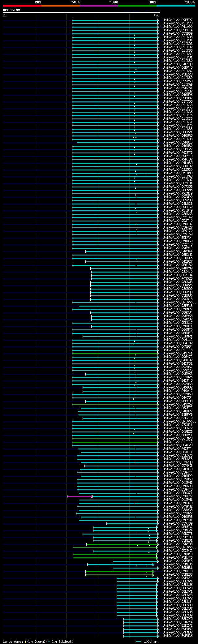Select the UniRef100_Q9SP53 label
The height and width of the screenshot is (644, 198).
pyautogui.click(x=178, y=81)
